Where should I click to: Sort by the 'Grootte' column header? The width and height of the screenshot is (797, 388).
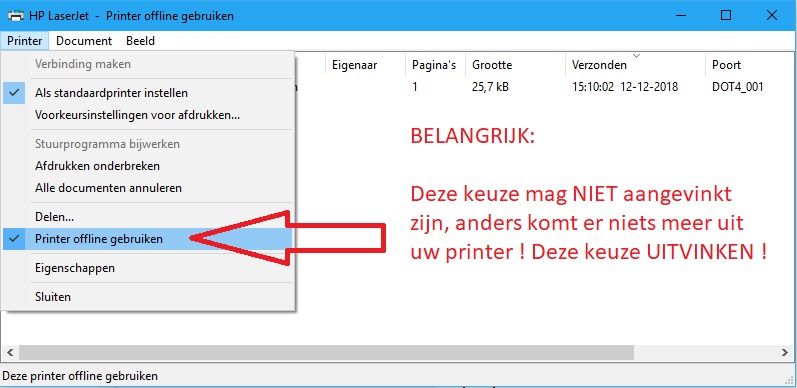tap(515, 65)
